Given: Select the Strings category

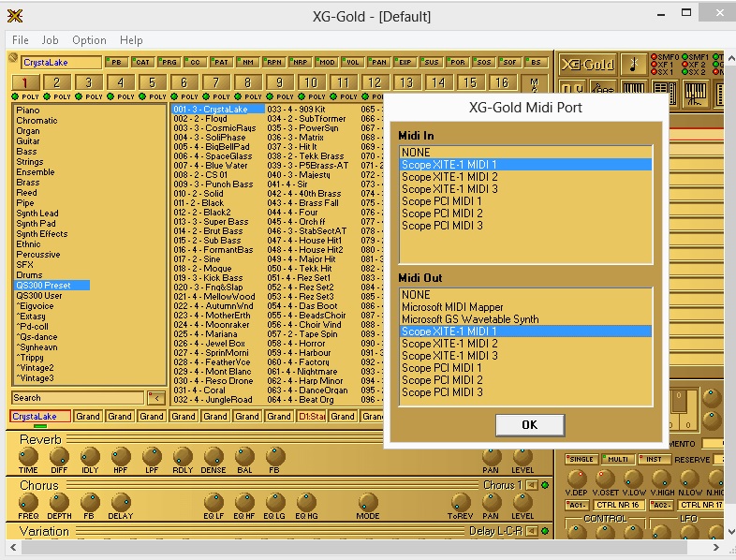Looking at the screenshot, I should (x=30, y=162).
